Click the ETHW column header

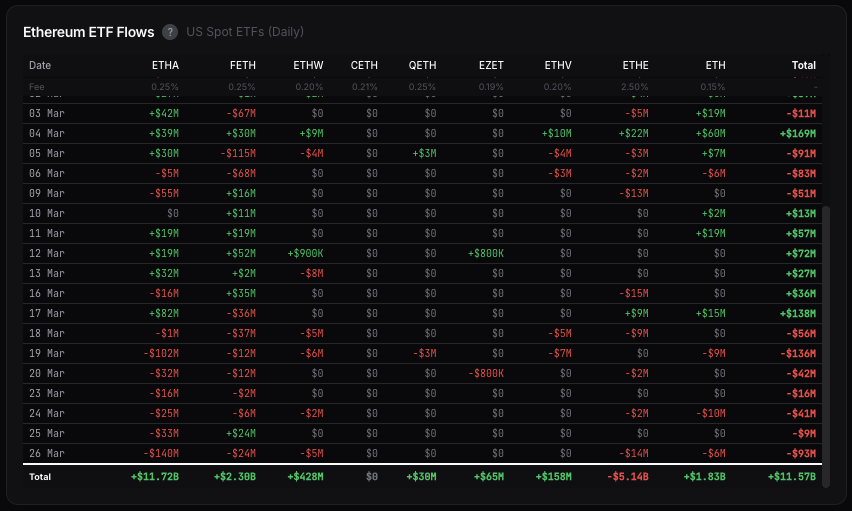(308, 65)
